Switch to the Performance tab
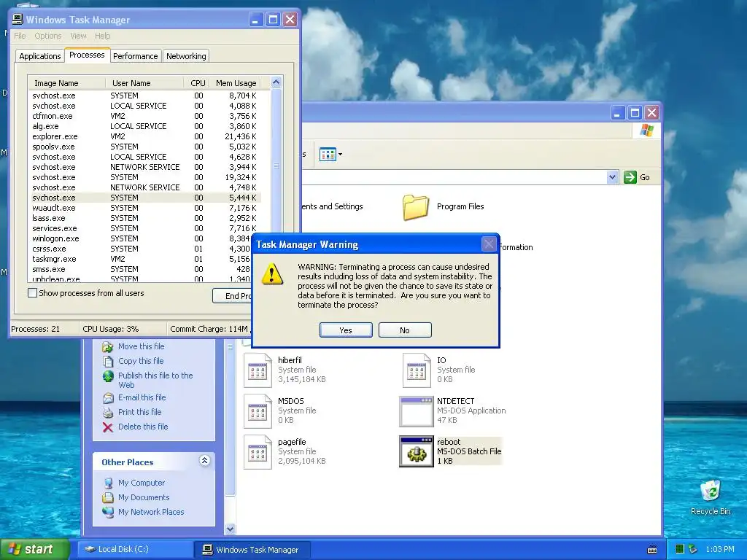 pyautogui.click(x=135, y=56)
